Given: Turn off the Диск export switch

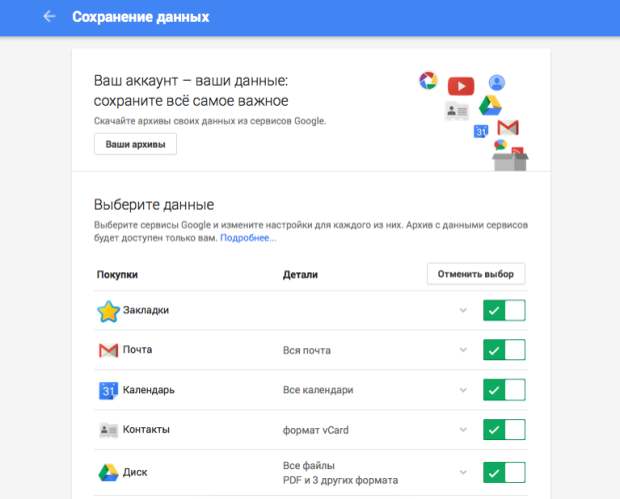Looking at the screenshot, I should tap(504, 473).
